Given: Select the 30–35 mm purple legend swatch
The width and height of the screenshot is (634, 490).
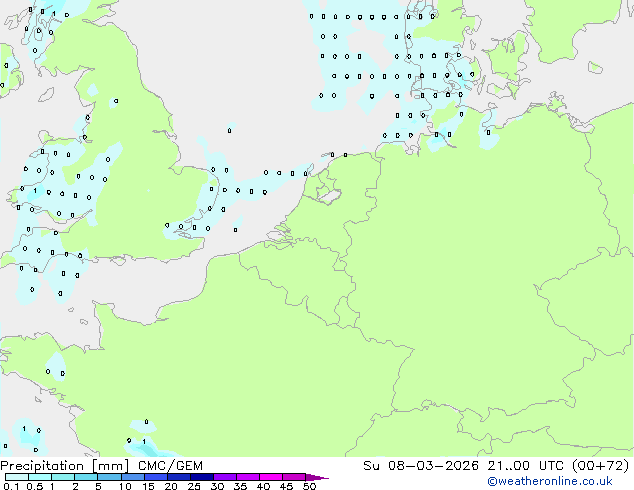Looking at the screenshot, I should click(x=225, y=477).
